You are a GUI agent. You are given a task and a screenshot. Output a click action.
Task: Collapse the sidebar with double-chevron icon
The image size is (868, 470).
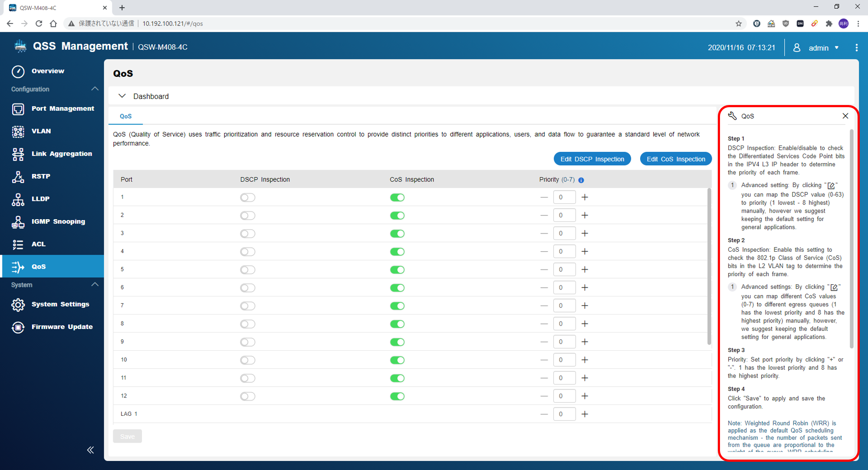(x=90, y=450)
